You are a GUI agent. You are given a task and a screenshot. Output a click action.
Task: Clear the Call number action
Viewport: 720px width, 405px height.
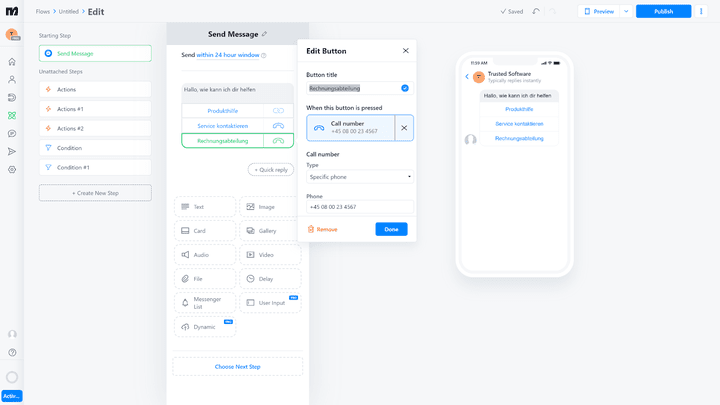coord(404,128)
